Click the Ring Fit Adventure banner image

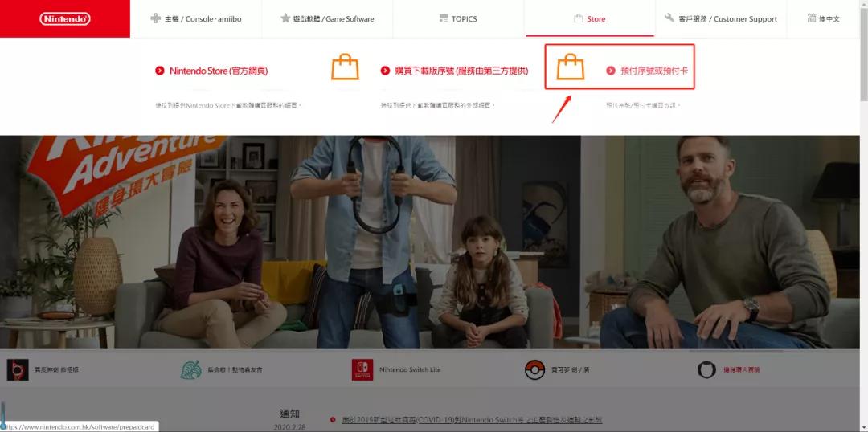(429, 242)
